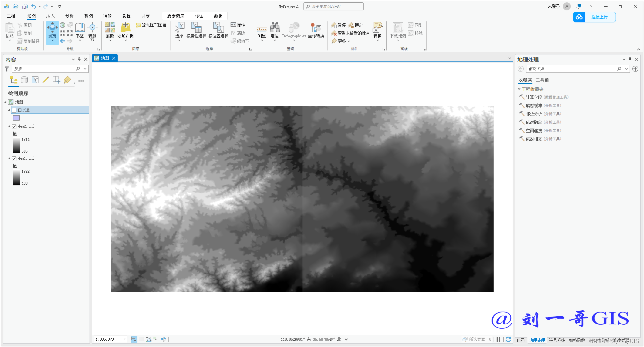The height and width of the screenshot is (347, 644).
Task: Open the 书签 bookmarks tool
Action: (x=80, y=31)
